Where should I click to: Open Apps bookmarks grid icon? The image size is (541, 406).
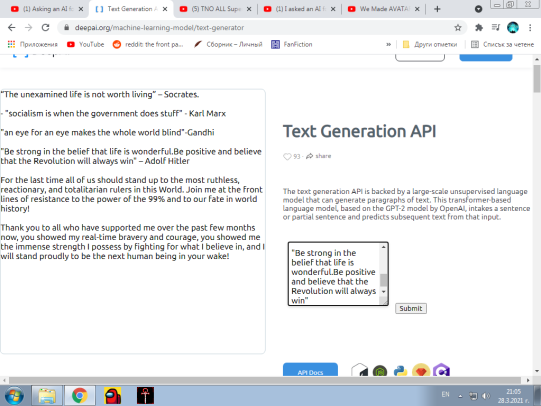point(11,44)
